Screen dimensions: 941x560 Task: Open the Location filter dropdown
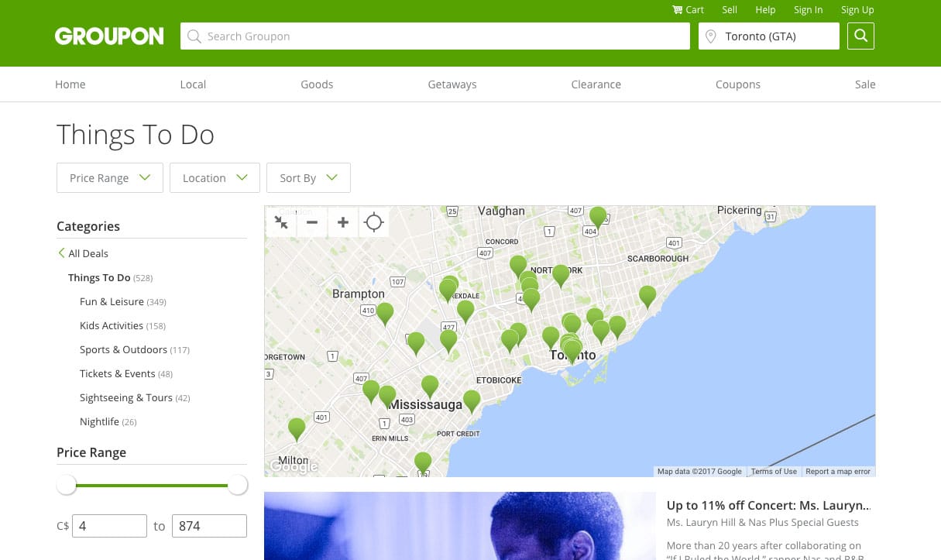215,177
